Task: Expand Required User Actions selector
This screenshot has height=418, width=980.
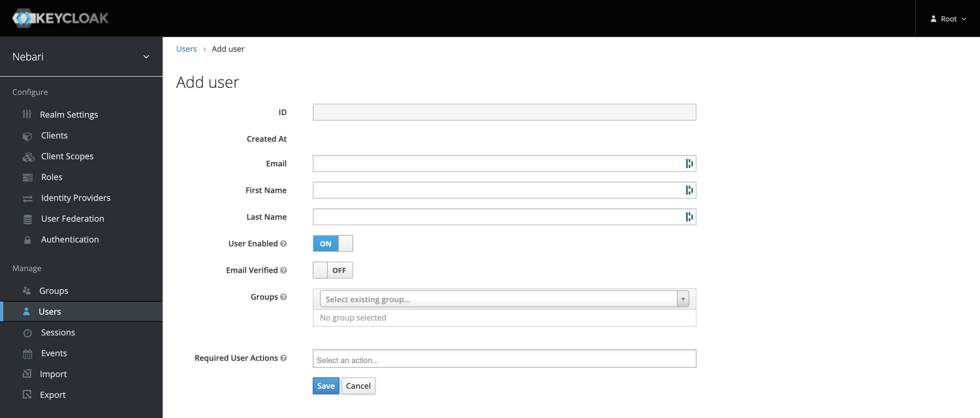Action: (x=504, y=359)
